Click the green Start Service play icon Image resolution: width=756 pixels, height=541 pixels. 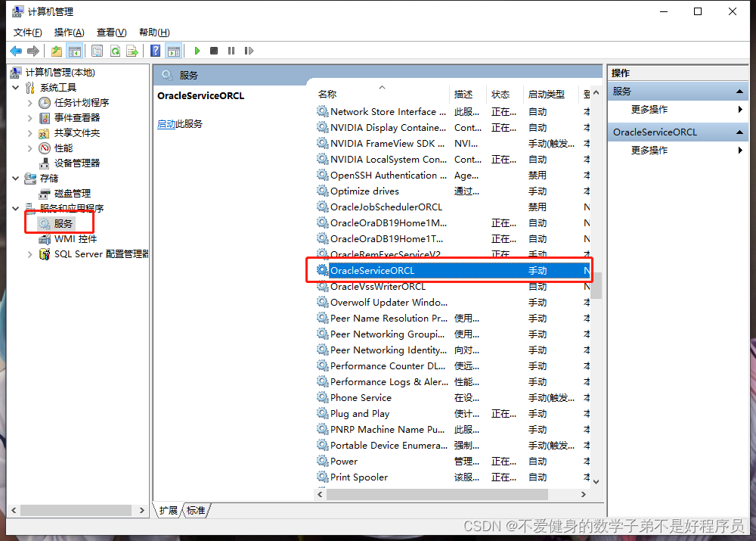coord(197,51)
